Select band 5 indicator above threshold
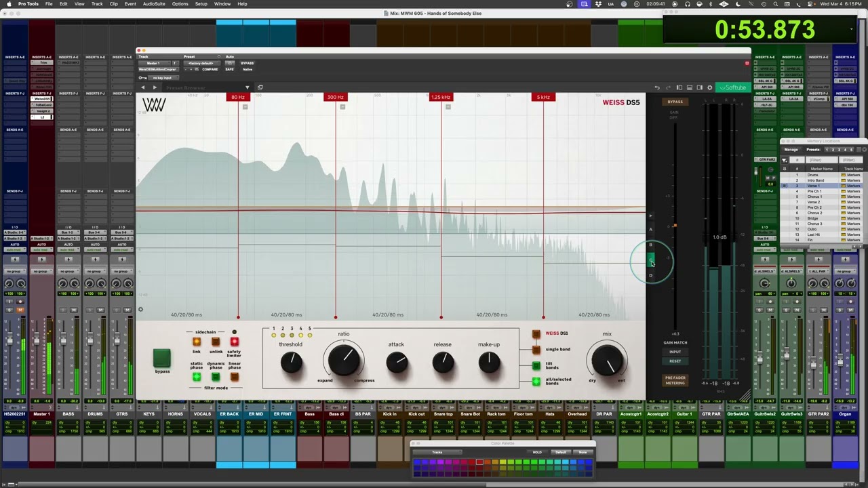This screenshot has width=868, height=488. click(x=310, y=335)
